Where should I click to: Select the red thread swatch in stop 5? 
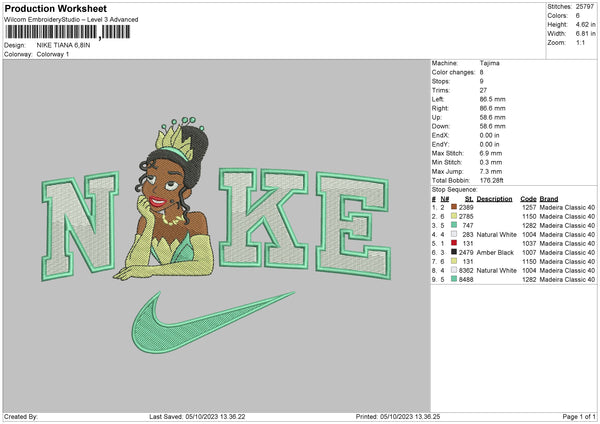[455, 243]
